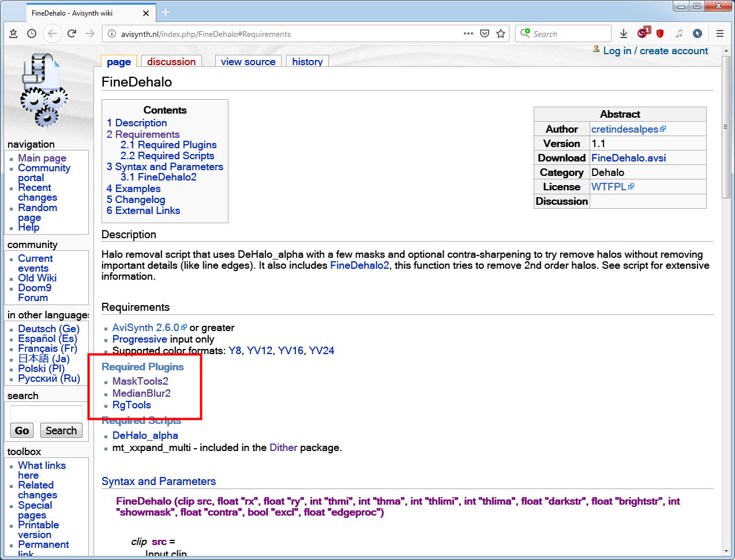Close the FineDehalo browser tab

click(146, 13)
